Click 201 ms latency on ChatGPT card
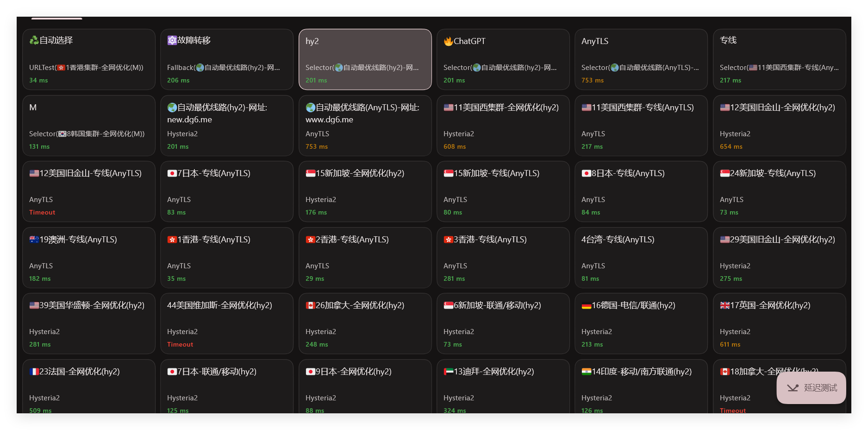Screen dimensions: 868x430 click(x=454, y=80)
